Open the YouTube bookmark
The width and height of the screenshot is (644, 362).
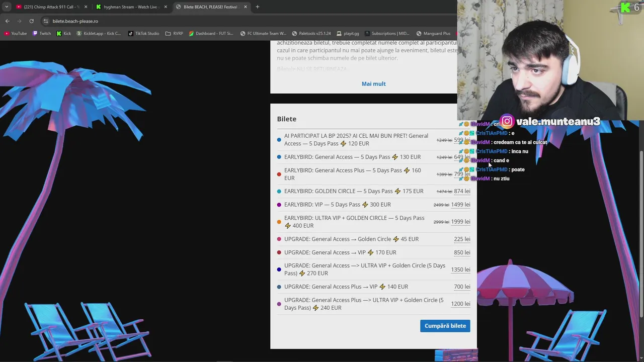(x=16, y=34)
